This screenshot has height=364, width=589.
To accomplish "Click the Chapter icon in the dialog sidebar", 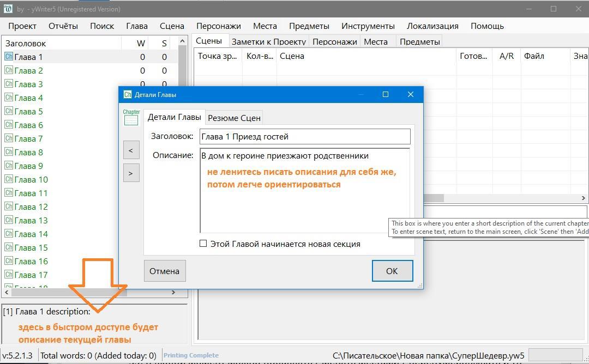I will click(x=131, y=117).
